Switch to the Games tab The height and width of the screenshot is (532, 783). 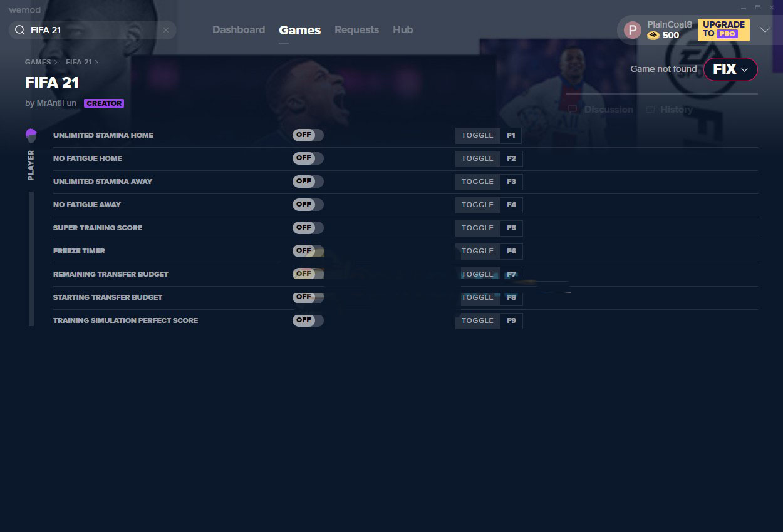pos(300,30)
